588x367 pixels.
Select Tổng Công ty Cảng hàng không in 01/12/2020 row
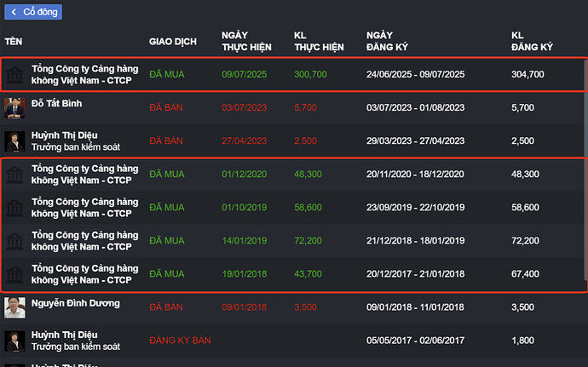pyautogui.click(x=84, y=175)
